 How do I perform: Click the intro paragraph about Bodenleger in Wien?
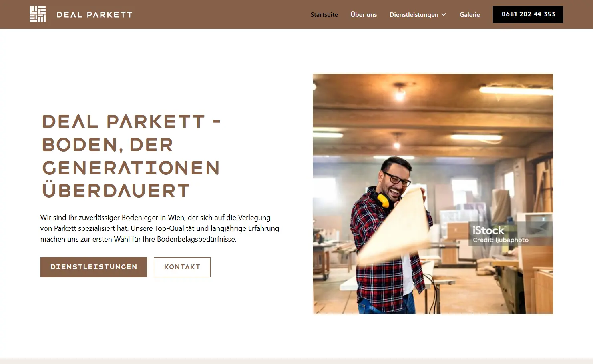tap(160, 228)
